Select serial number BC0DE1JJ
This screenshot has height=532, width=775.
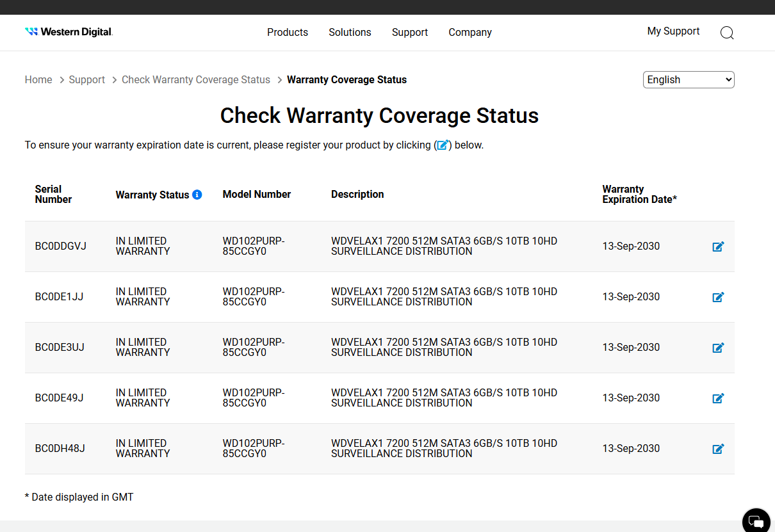point(60,297)
